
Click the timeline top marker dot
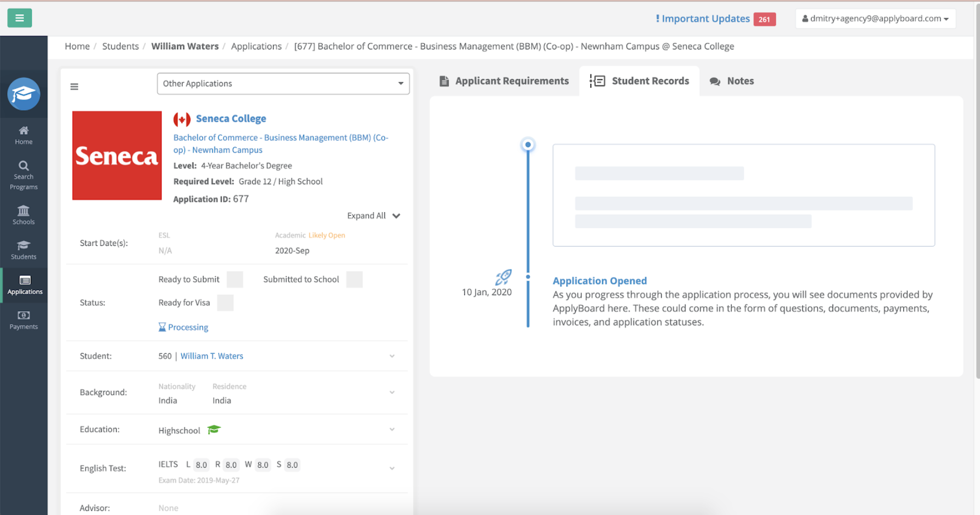click(528, 145)
